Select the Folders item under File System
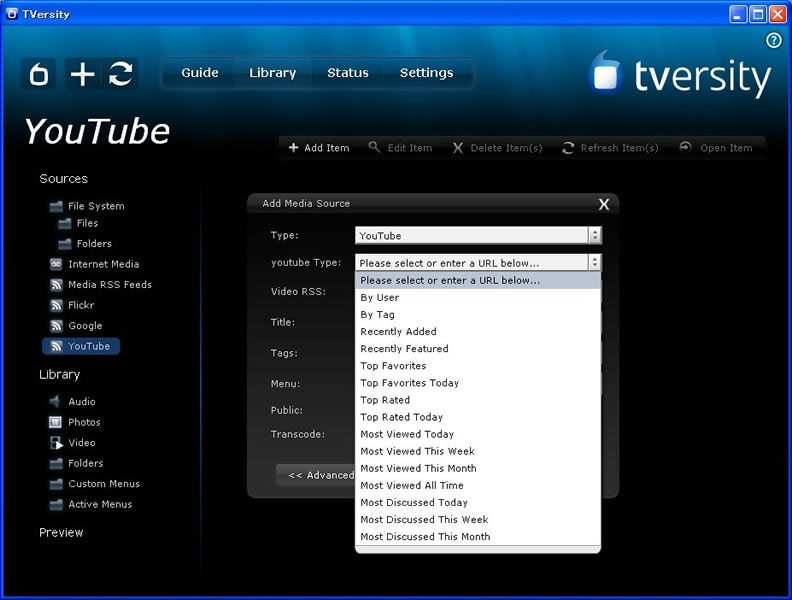This screenshot has width=792, height=600. tap(94, 244)
